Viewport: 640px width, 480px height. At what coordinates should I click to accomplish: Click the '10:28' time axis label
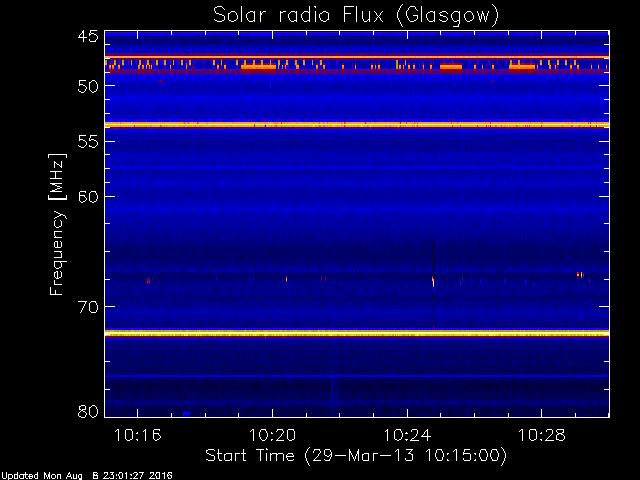542,436
